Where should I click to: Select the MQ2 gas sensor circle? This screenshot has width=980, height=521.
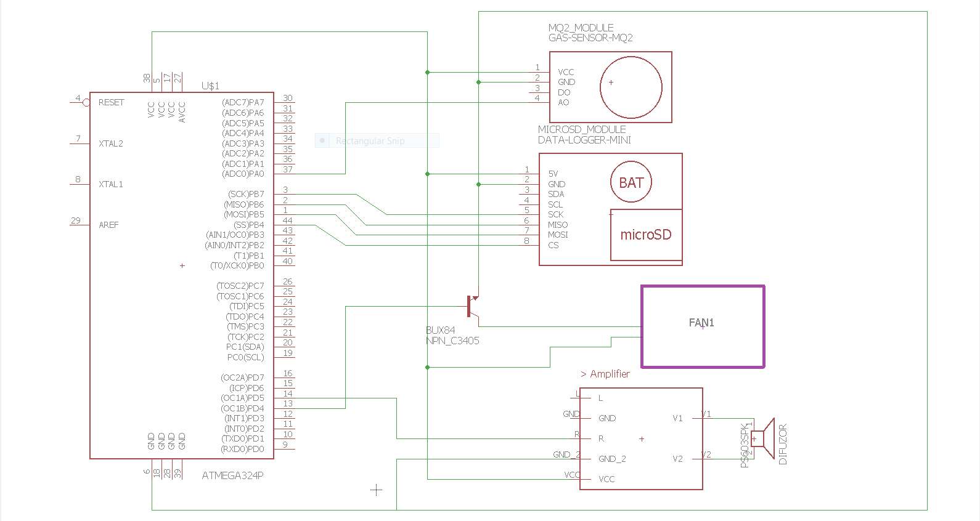coord(631,87)
